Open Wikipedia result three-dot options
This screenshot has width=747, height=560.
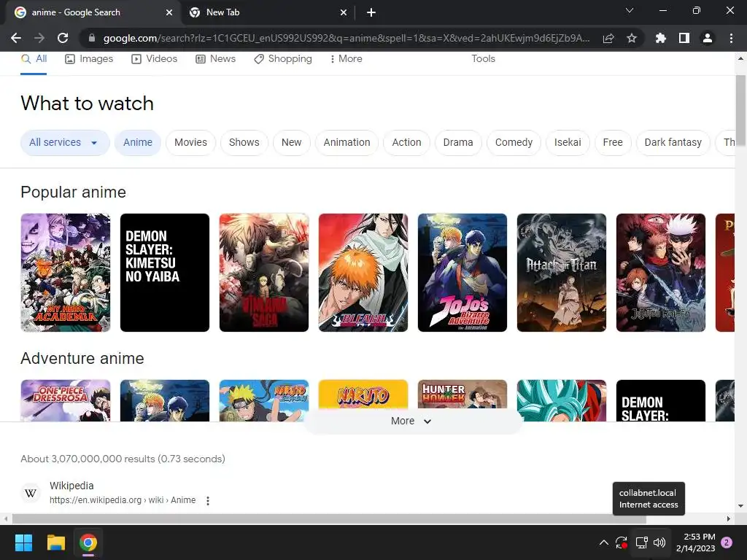coord(208,500)
